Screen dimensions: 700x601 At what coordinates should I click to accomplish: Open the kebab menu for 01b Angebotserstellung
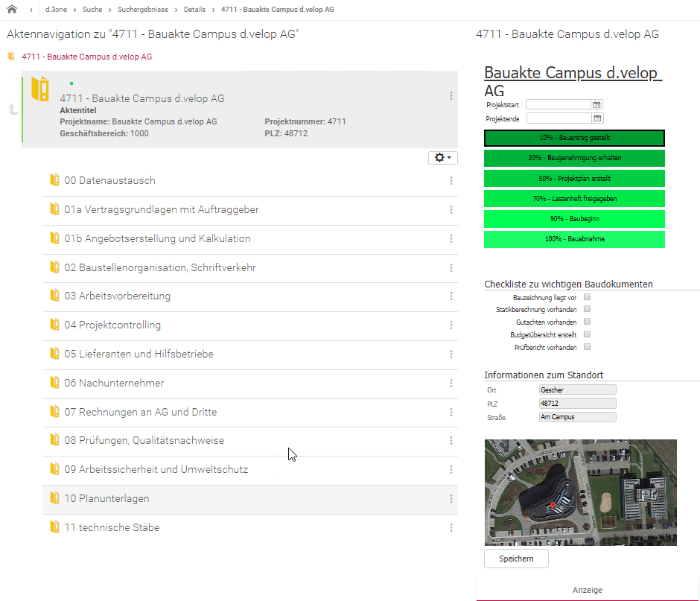(x=451, y=238)
